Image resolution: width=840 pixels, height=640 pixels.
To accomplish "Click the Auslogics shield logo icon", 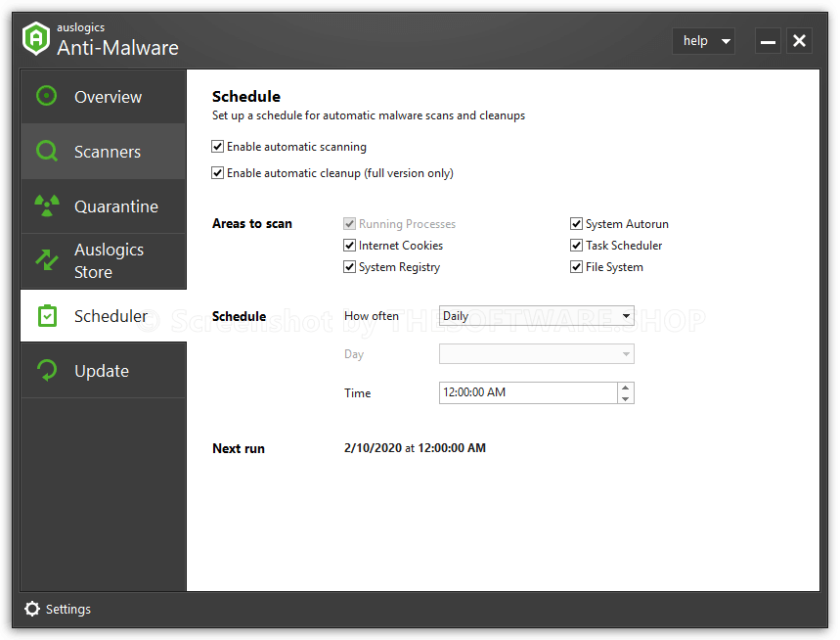I will (x=36, y=38).
